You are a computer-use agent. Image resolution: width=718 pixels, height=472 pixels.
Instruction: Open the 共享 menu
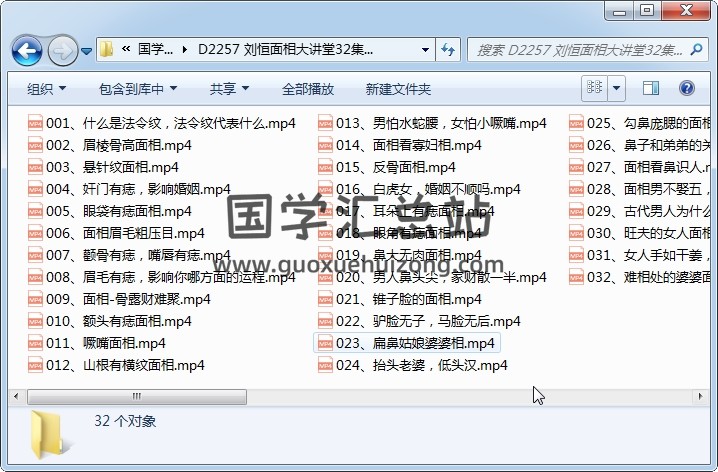tap(229, 89)
